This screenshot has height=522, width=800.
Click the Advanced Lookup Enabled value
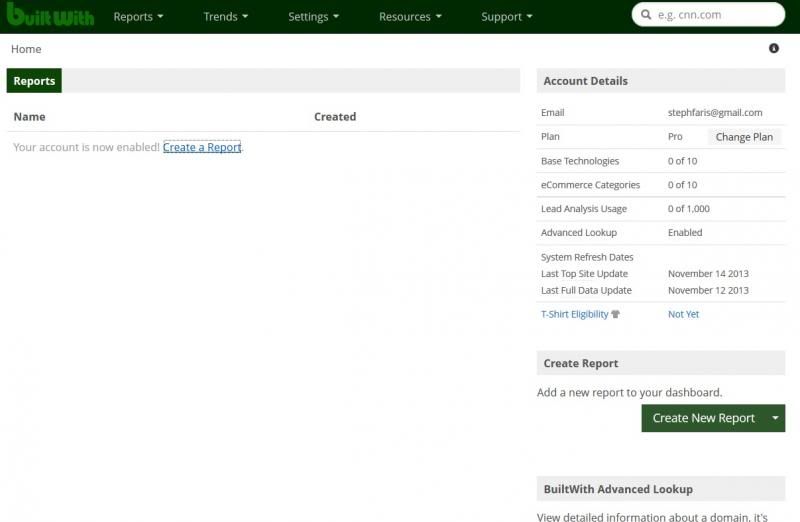pos(685,233)
